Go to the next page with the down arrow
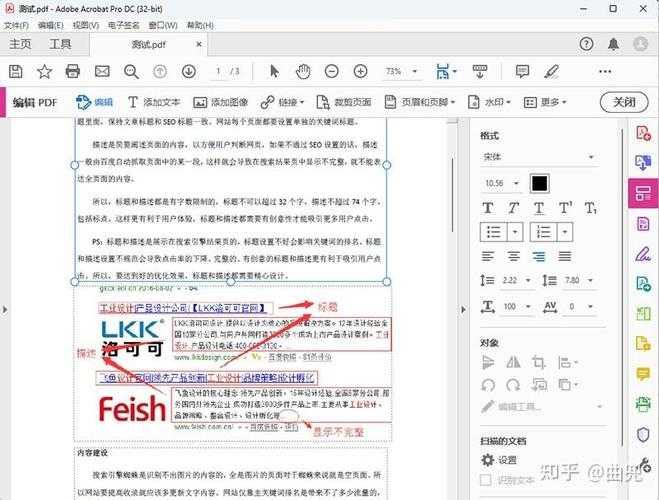The height and width of the screenshot is (500, 659). [189, 71]
